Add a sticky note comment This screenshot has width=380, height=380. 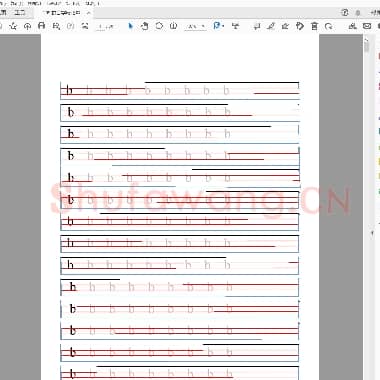[257, 26]
